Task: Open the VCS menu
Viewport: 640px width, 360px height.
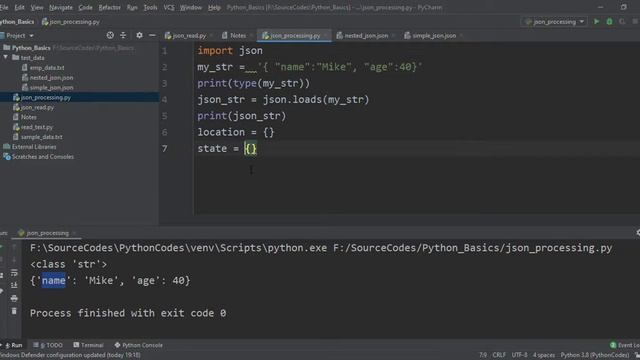Action: (169, 7)
